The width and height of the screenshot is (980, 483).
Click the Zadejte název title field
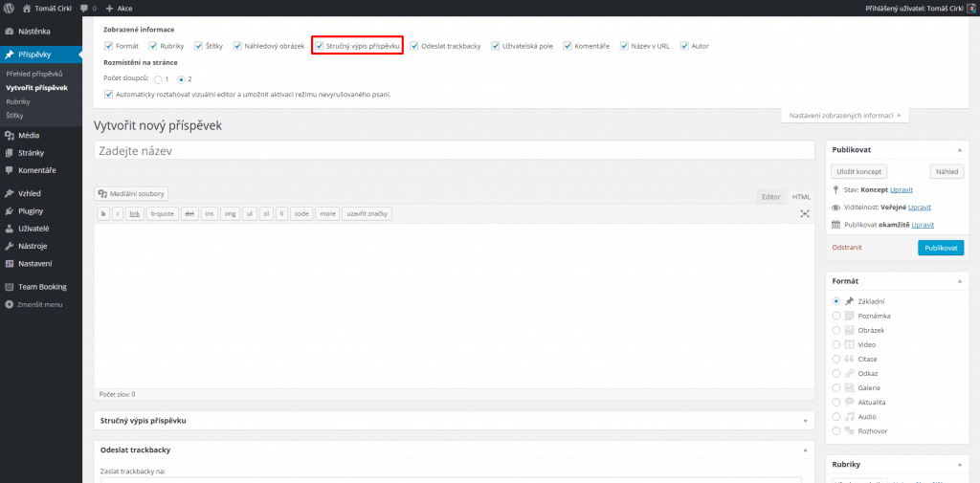pos(455,150)
